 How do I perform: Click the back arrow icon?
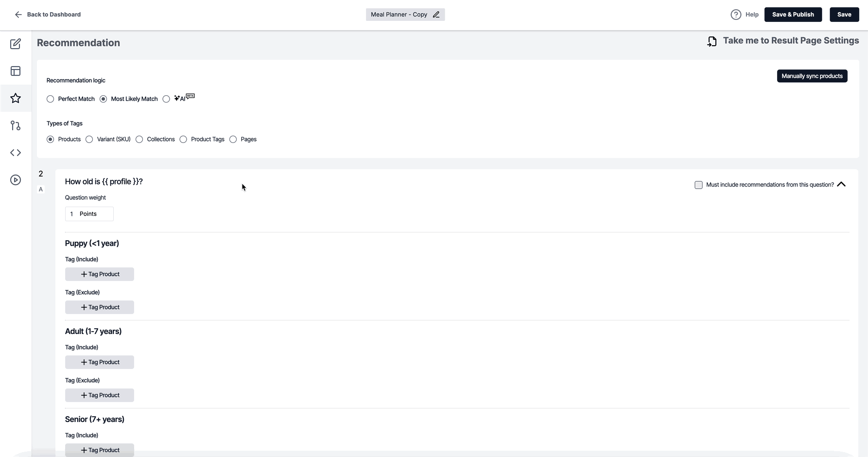(18, 15)
